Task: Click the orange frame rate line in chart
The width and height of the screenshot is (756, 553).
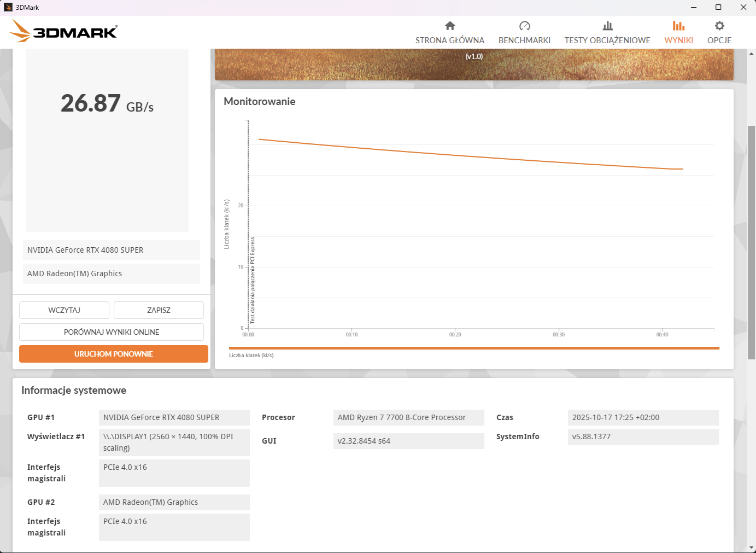Action: tap(470, 155)
